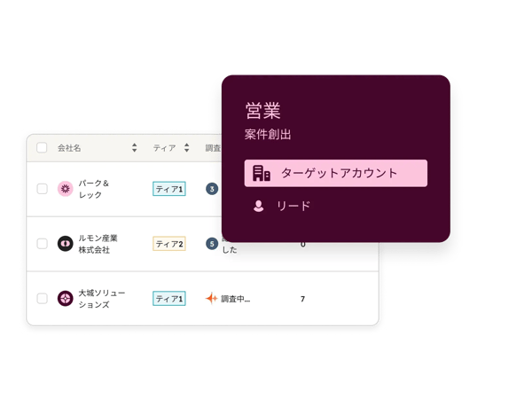The height and width of the screenshot is (399, 532).
Task: Check the box for ルモン産業株式会社 row
Action: pos(42,244)
